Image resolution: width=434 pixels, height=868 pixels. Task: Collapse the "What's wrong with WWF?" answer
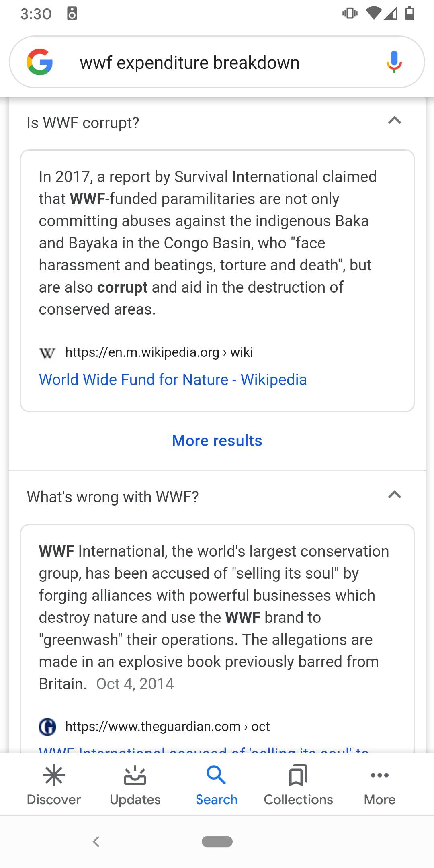tap(395, 495)
